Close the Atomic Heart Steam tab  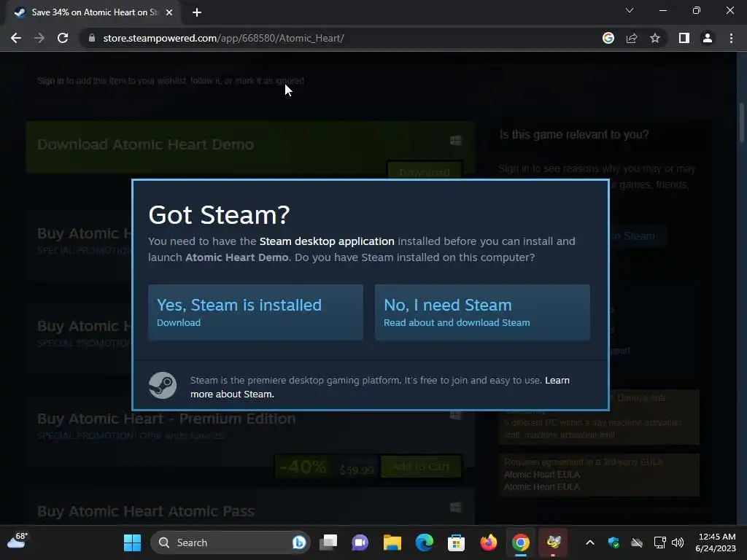coord(169,12)
